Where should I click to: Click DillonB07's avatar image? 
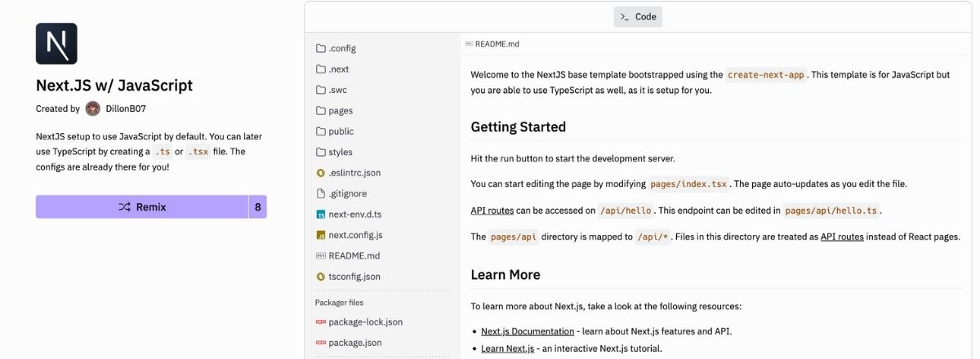pos(93,109)
